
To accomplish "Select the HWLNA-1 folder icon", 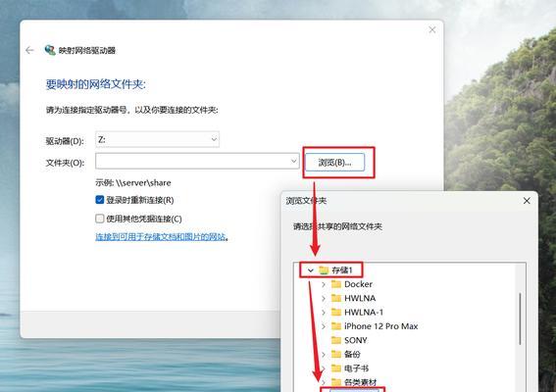I will tap(335, 312).
